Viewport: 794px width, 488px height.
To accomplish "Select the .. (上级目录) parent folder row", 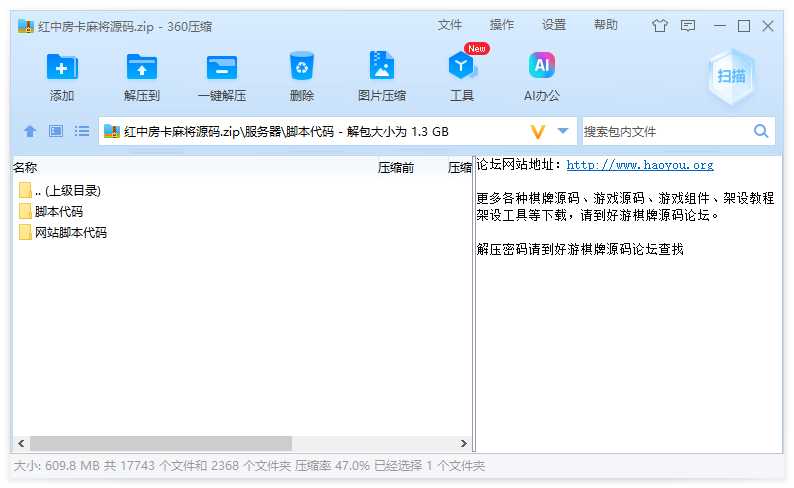I will [x=242, y=190].
